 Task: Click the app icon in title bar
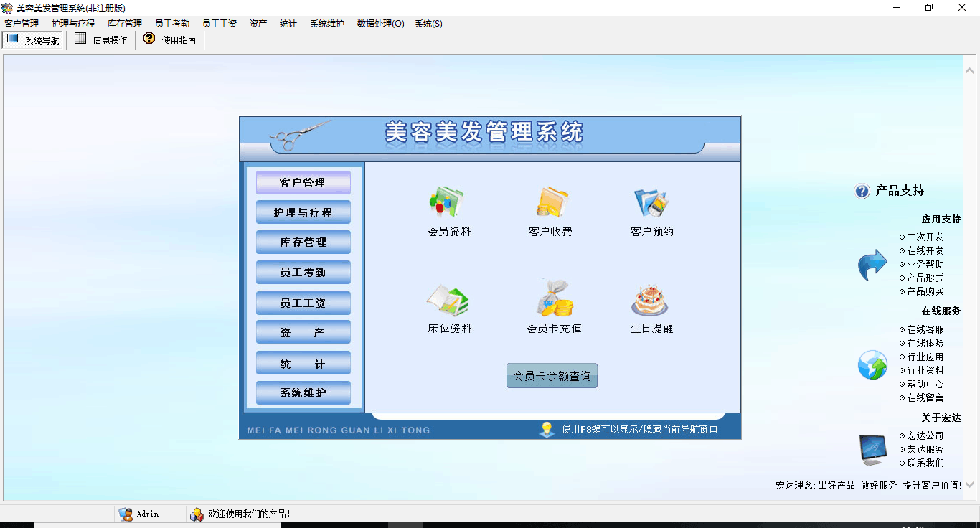(x=7, y=7)
